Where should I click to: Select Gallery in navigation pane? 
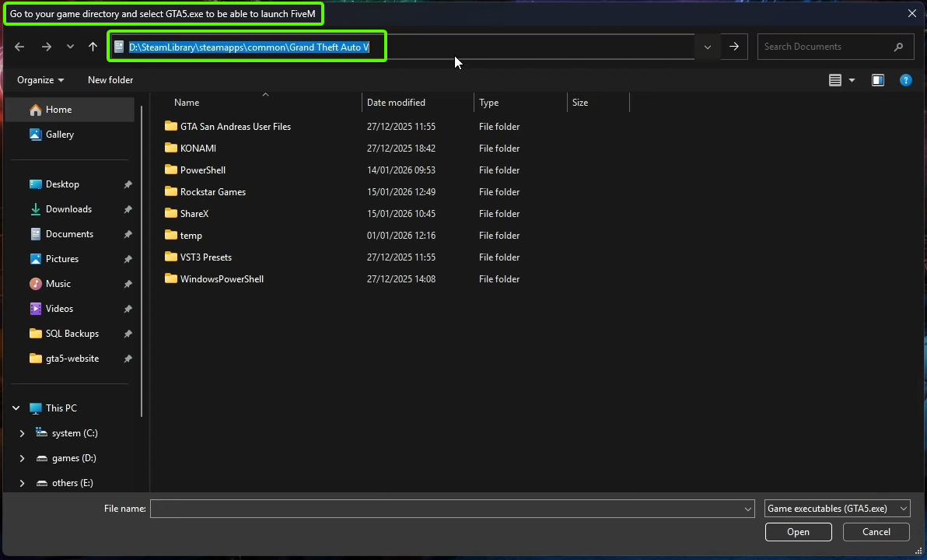tap(70, 135)
